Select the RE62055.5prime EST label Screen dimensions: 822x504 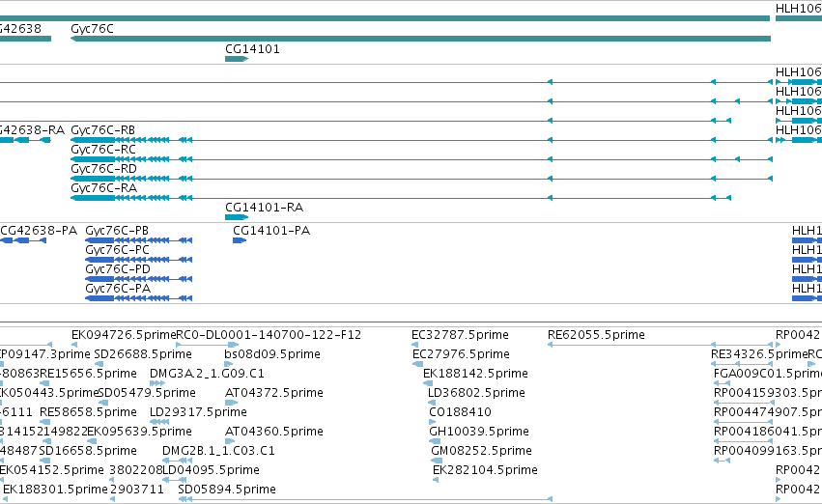click(x=596, y=335)
